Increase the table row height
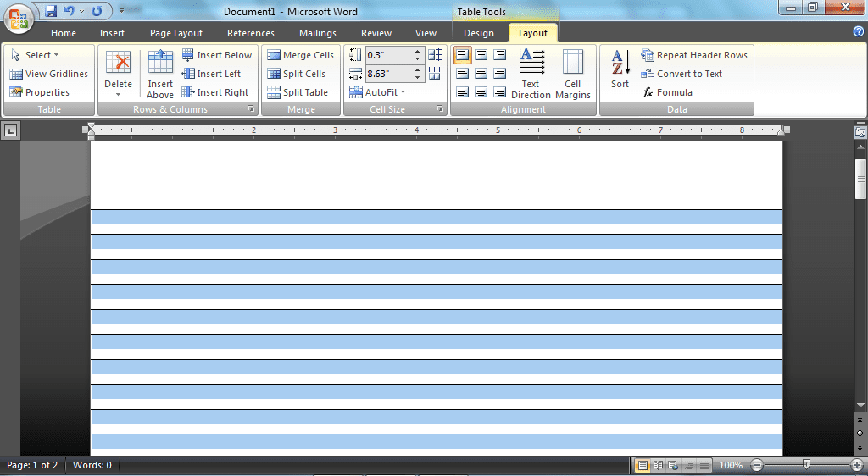The width and height of the screenshot is (868, 476). coord(418,52)
